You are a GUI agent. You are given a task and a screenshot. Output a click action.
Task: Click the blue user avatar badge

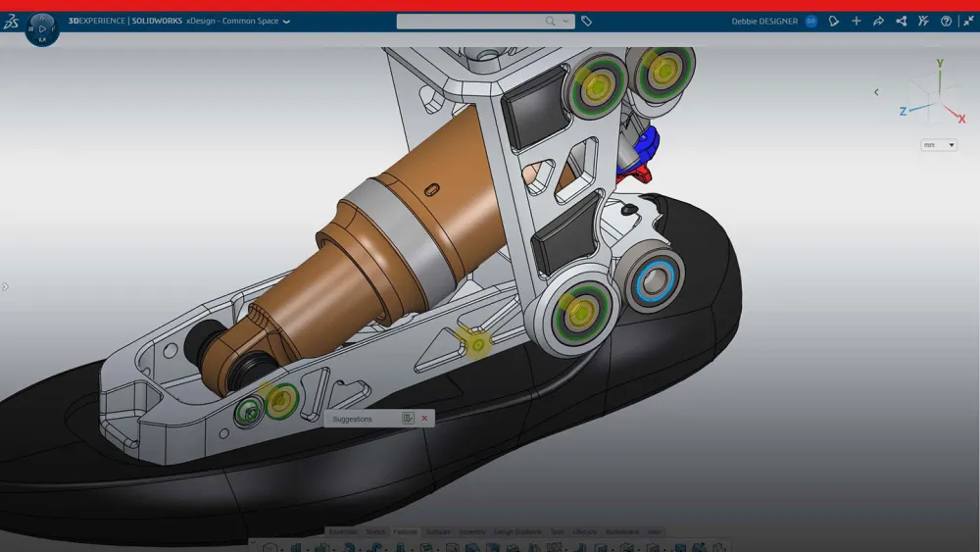point(811,22)
